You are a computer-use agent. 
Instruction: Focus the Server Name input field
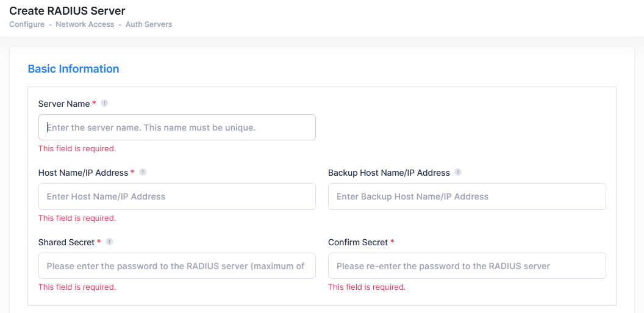click(177, 128)
